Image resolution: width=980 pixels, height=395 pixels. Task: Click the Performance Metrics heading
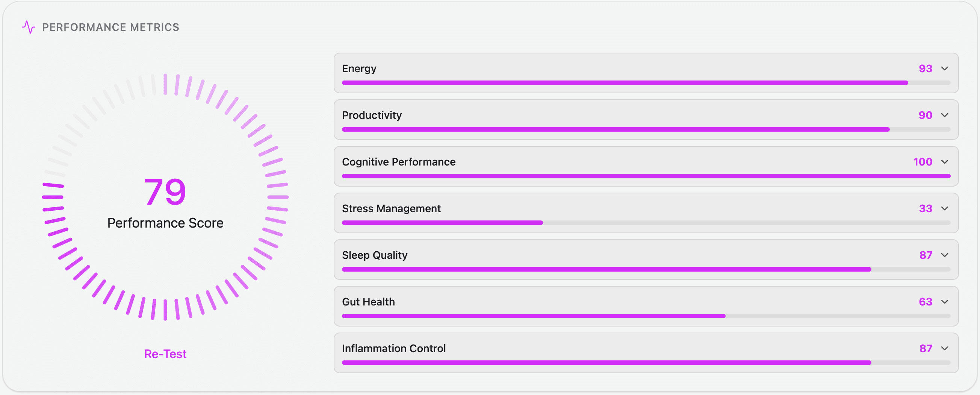point(111,27)
